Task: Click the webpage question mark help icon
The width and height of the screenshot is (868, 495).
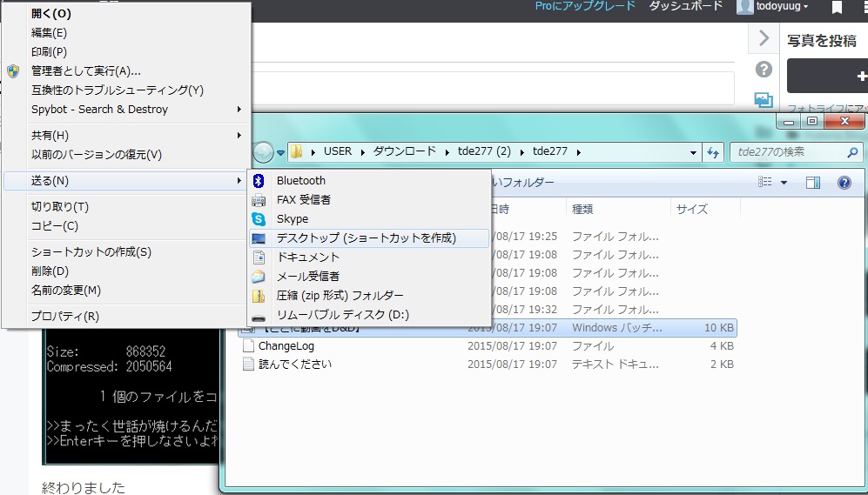Action: click(764, 69)
